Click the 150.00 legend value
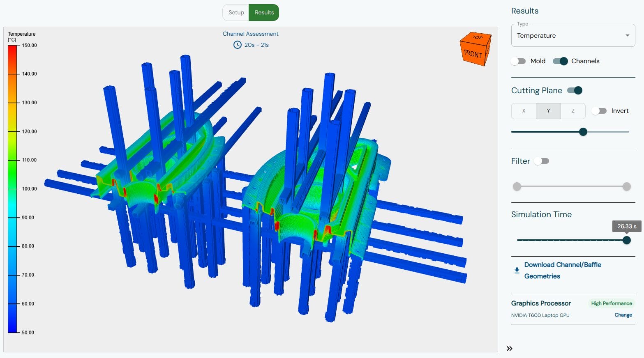Screen dimensions: 644x358 coord(29,45)
